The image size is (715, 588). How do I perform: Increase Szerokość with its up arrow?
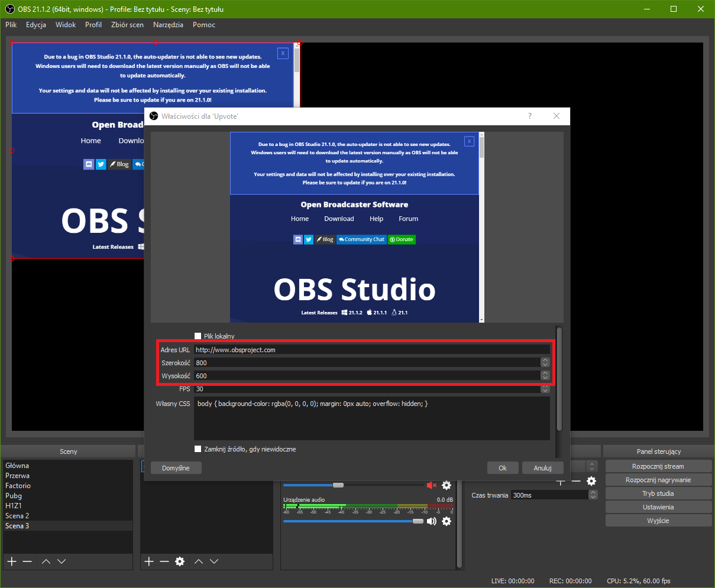pos(545,360)
